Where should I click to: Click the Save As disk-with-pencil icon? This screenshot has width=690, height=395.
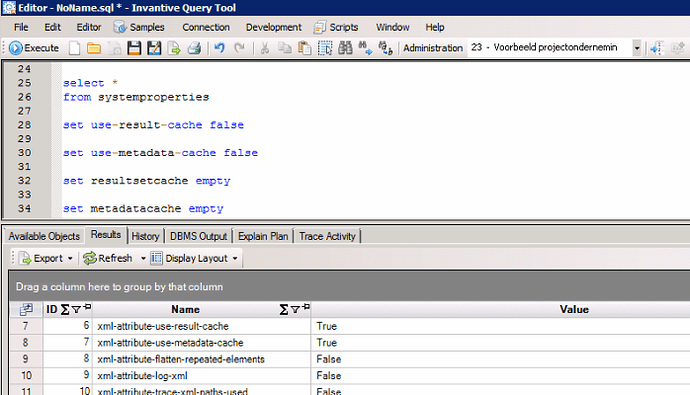(154, 48)
